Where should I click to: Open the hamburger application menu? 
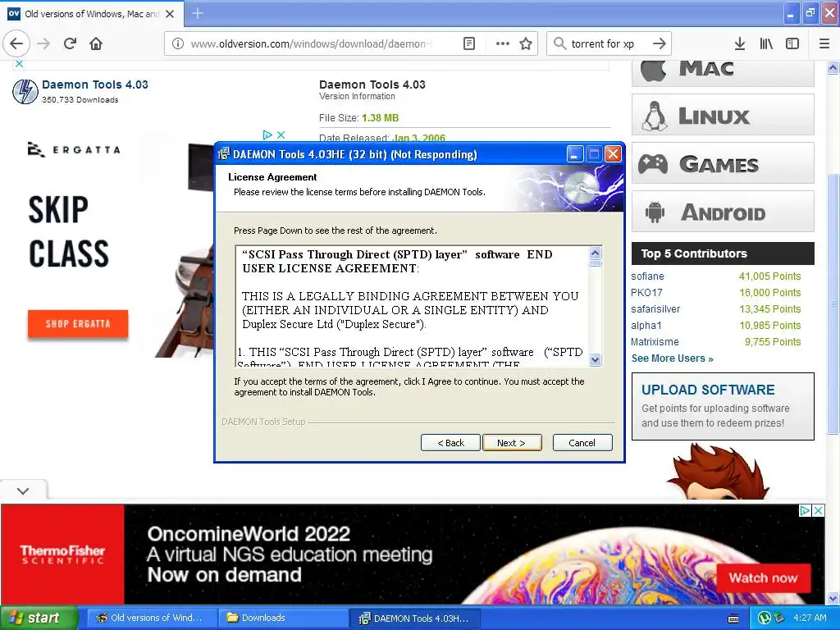click(824, 43)
